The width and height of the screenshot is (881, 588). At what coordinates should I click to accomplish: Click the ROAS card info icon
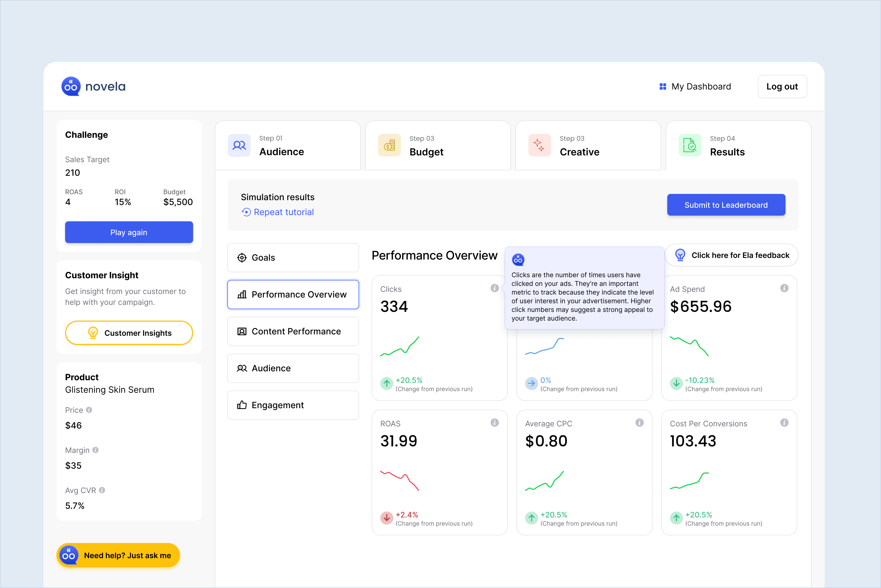pyautogui.click(x=494, y=423)
